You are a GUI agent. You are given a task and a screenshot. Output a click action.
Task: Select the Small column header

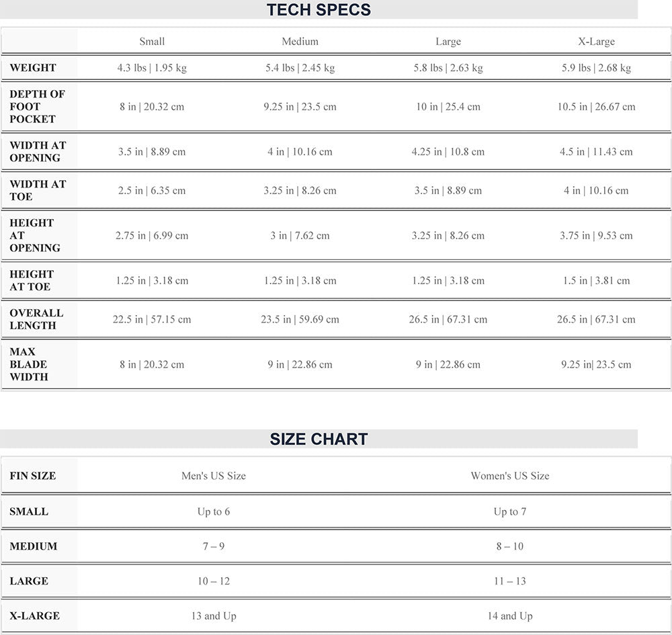[152, 42]
